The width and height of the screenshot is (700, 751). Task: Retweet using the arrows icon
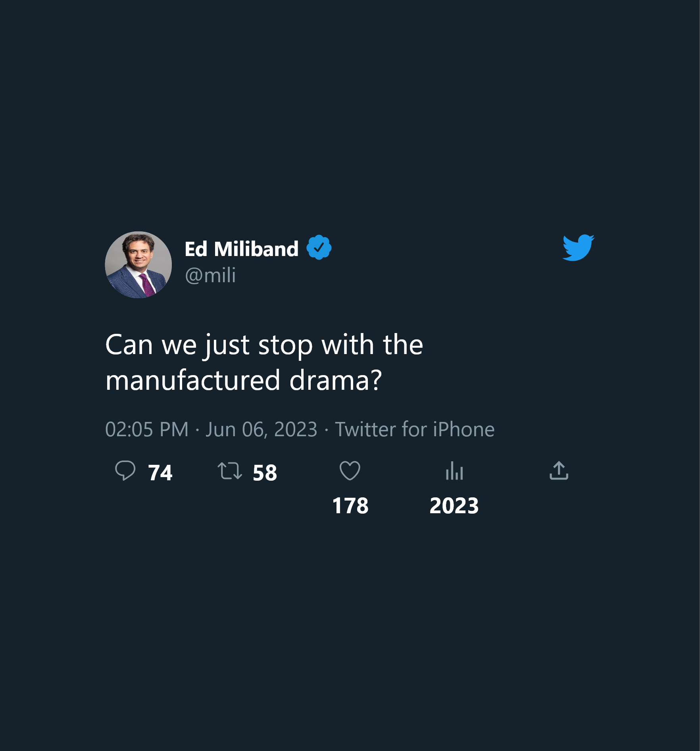(230, 471)
